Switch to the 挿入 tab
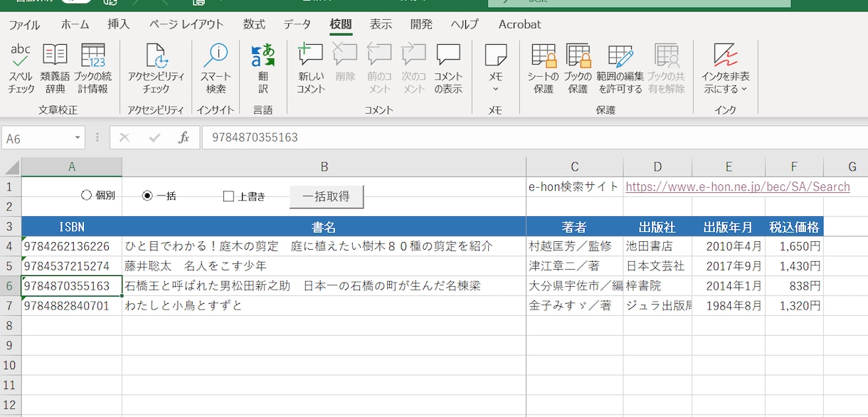Screen dimensions: 868x417 (x=119, y=24)
